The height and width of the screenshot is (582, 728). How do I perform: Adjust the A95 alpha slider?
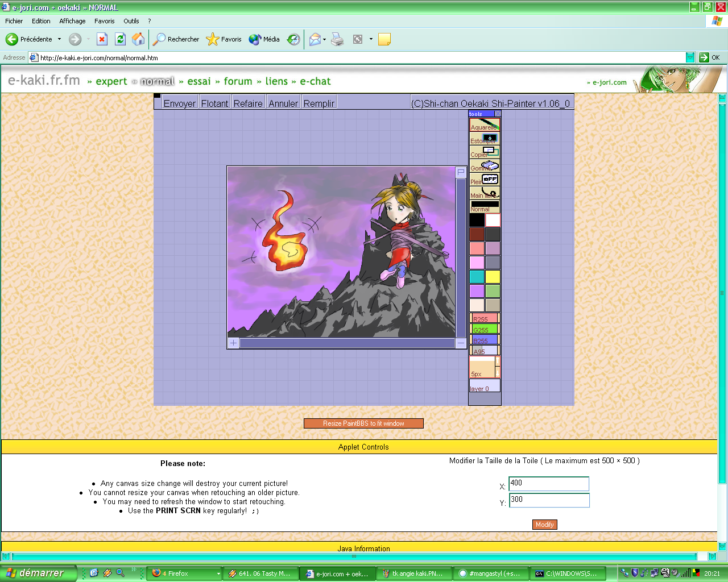485,351
